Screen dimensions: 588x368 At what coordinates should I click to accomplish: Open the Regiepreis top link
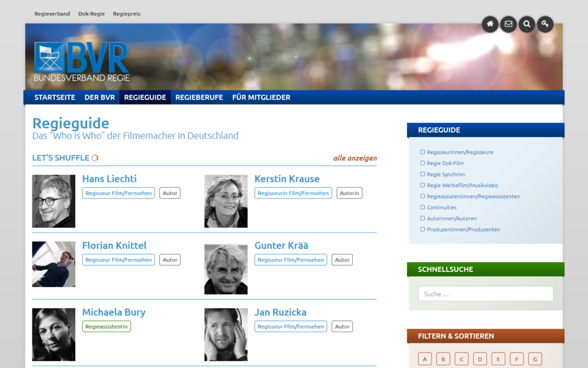(x=127, y=14)
